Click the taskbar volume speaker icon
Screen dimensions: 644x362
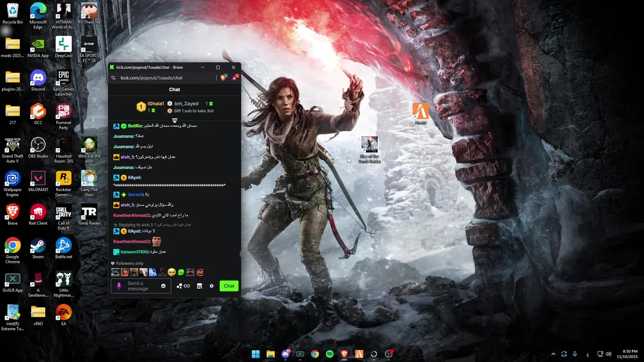[x=608, y=354]
